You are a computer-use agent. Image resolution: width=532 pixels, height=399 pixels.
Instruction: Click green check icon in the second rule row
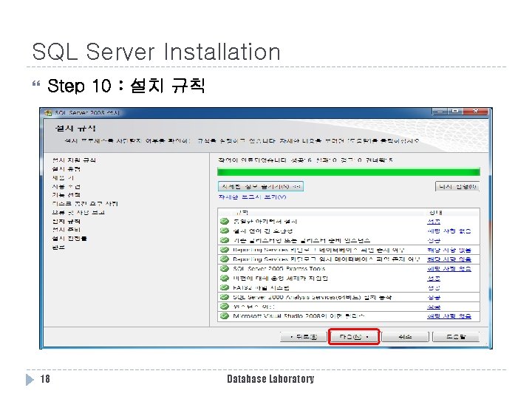[225, 231]
